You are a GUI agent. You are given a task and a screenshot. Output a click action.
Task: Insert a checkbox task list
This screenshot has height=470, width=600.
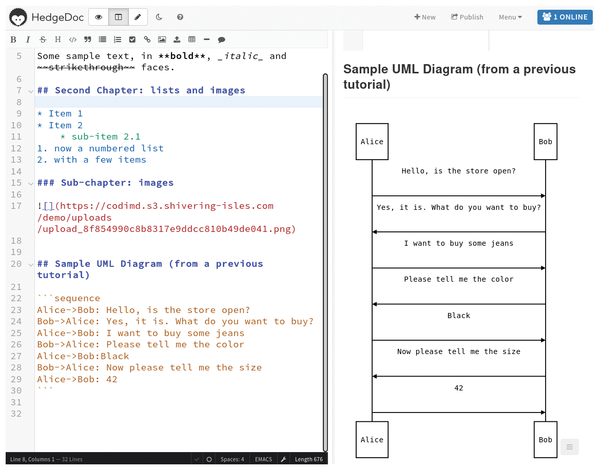[132, 39]
